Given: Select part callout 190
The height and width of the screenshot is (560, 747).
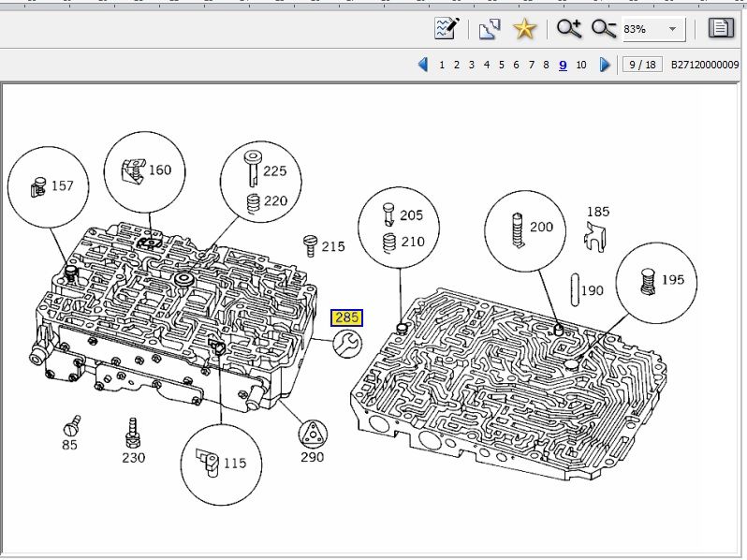Looking at the screenshot, I should click(x=593, y=290).
